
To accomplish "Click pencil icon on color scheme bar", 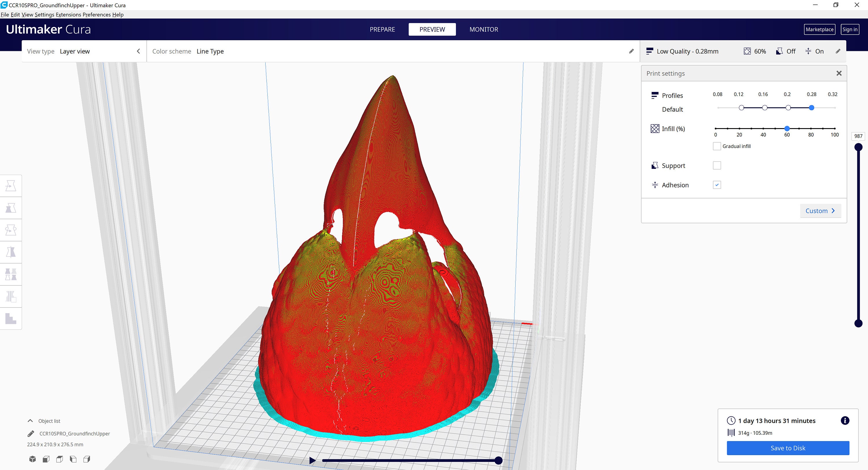I will 631,51.
